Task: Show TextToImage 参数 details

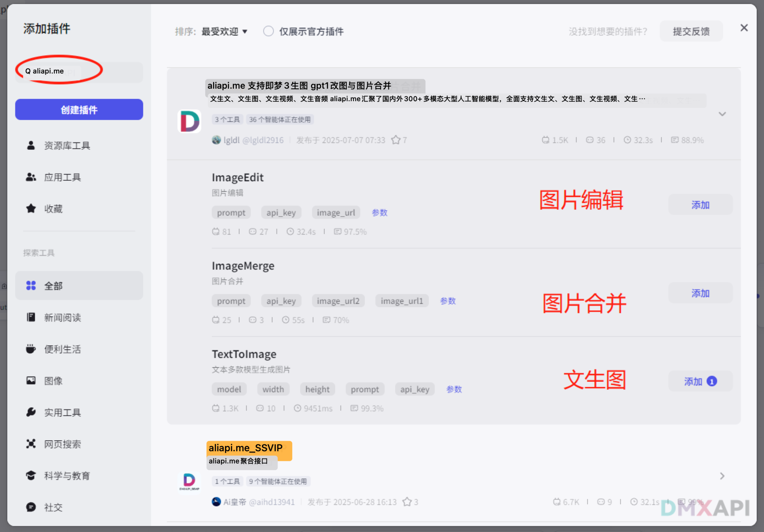Action: click(x=454, y=389)
